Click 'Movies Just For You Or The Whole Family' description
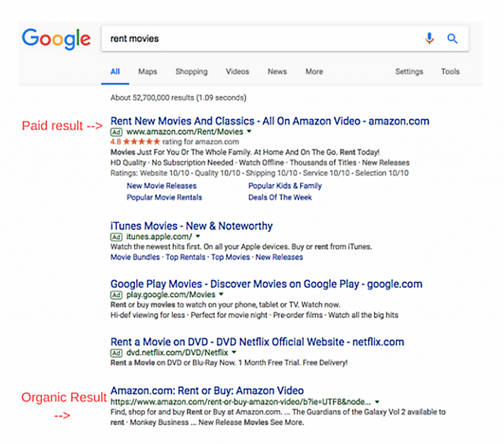 pyautogui.click(x=245, y=152)
